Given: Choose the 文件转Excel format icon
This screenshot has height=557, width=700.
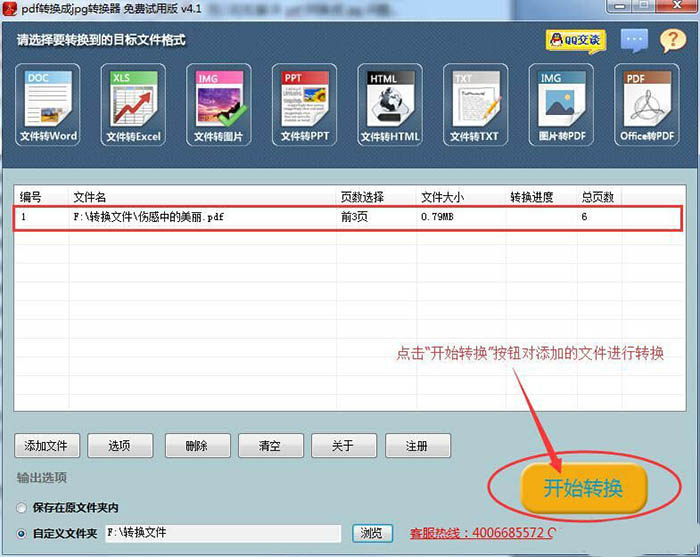Looking at the screenshot, I should point(133,105).
